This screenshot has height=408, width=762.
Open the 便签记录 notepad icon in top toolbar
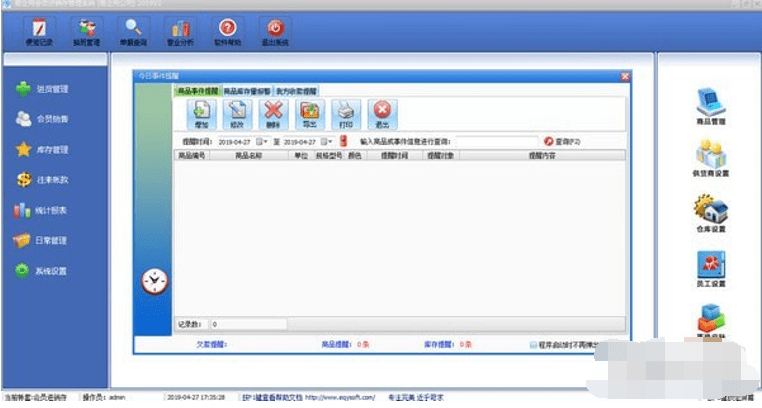pyautogui.click(x=39, y=32)
